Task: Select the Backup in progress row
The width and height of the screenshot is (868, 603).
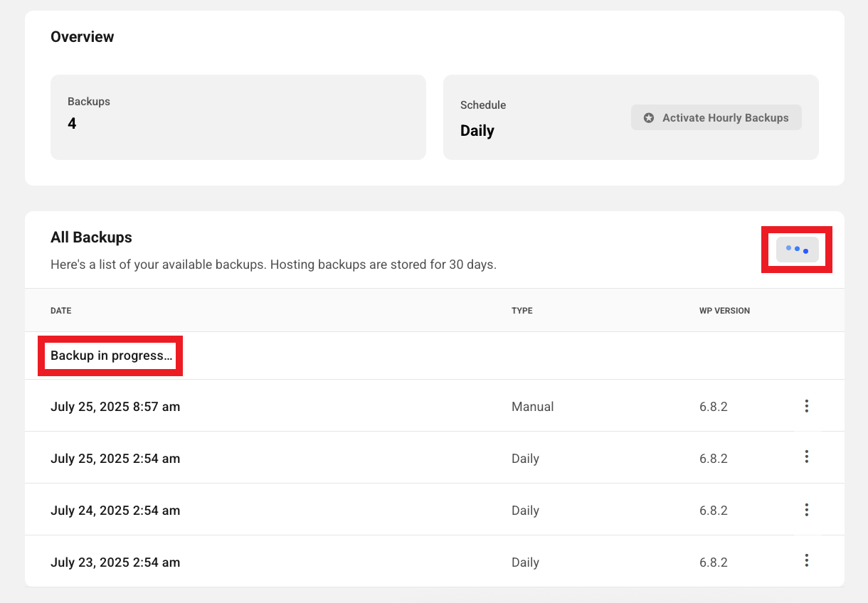Action: 111,356
